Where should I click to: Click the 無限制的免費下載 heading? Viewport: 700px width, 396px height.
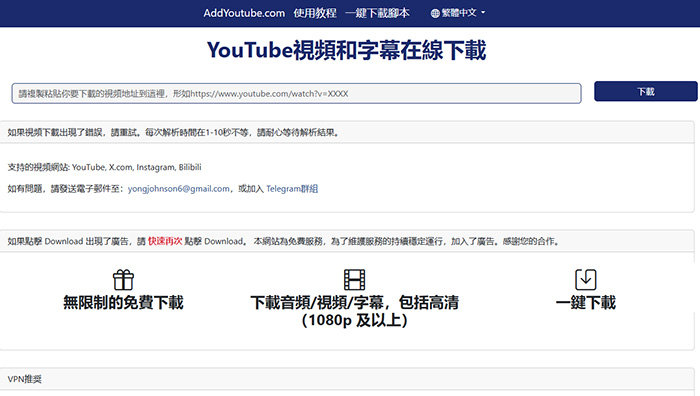[x=123, y=303]
